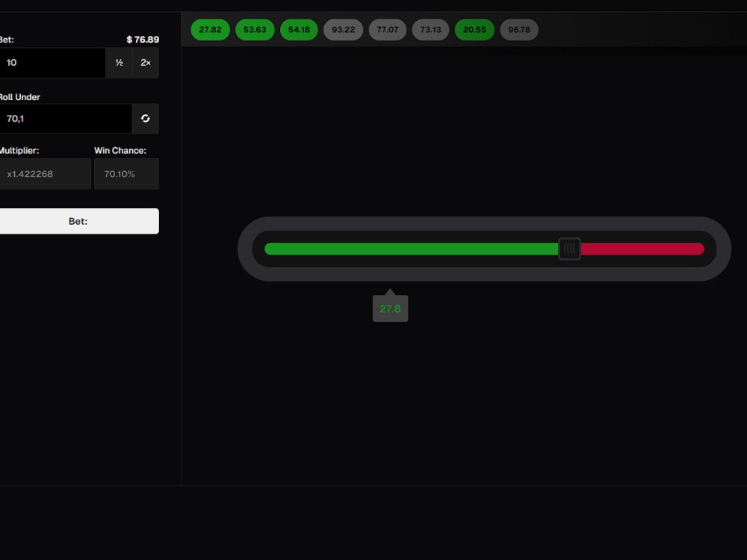Click the 27.8 roll result marker
The width and height of the screenshot is (747, 560).
coord(390,308)
